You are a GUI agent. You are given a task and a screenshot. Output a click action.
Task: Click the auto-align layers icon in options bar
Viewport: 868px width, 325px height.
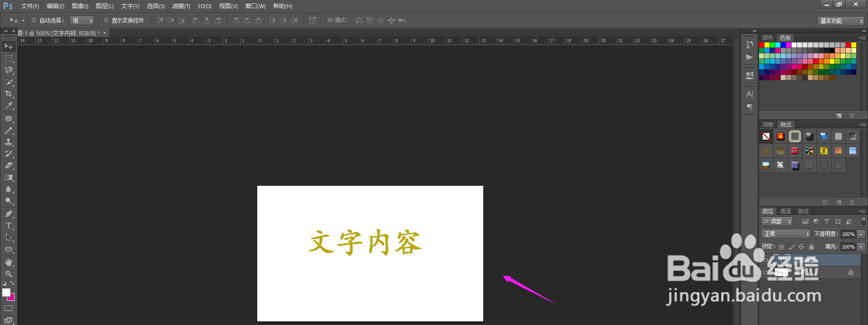pos(312,20)
